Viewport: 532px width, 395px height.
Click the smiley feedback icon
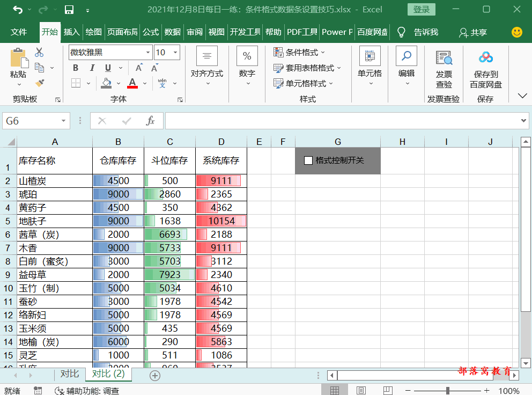coord(517,32)
